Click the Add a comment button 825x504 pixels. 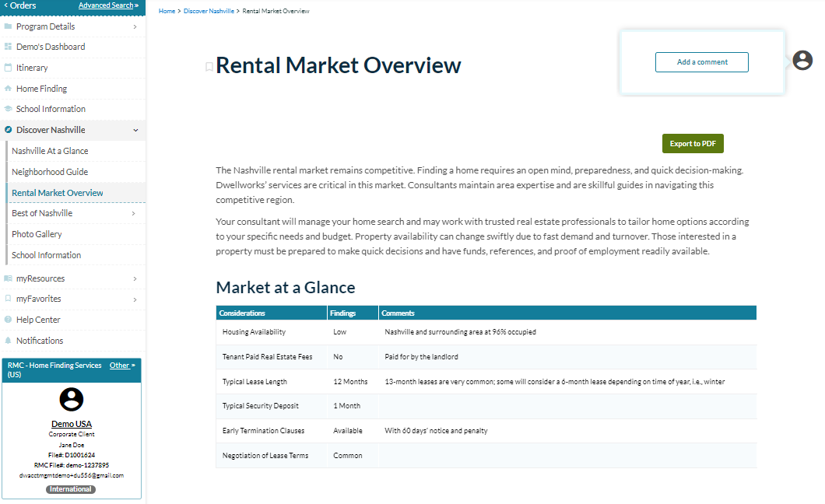tap(702, 62)
